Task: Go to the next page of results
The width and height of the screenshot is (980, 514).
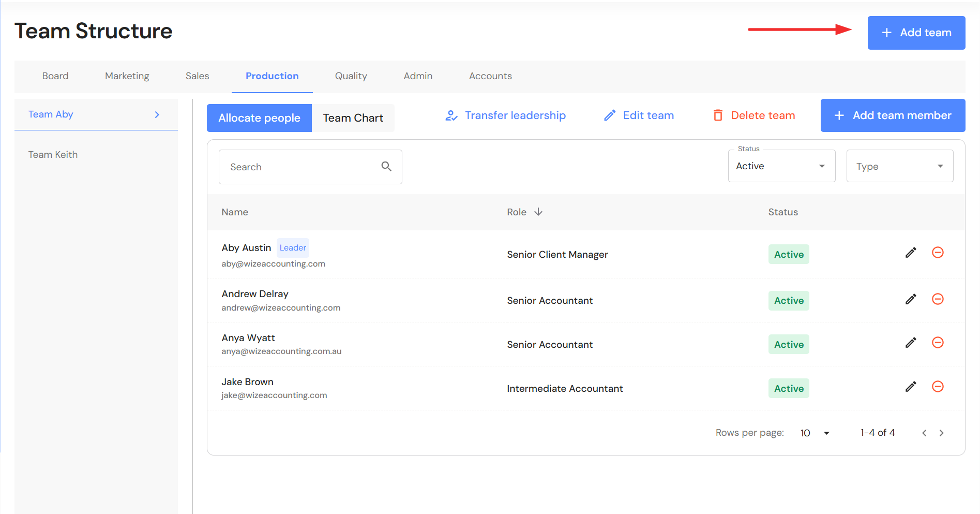Action: point(941,433)
